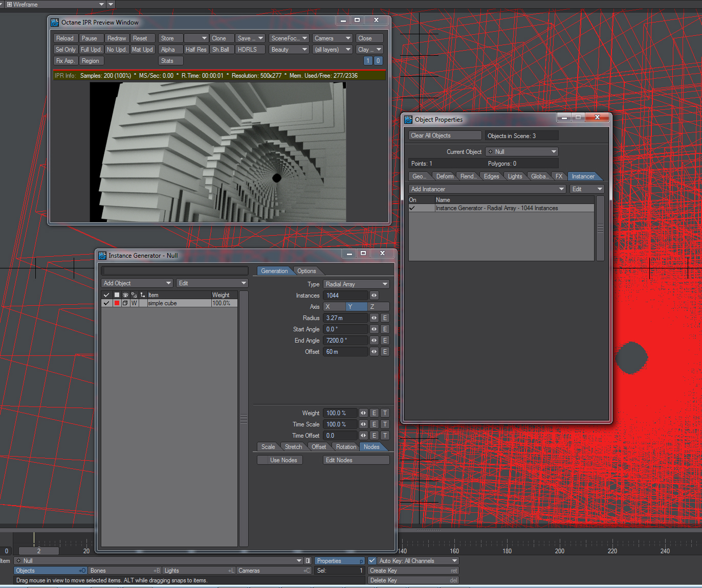Open envelope for Start Angle
Viewport: 702px width, 588px height.
click(x=385, y=329)
